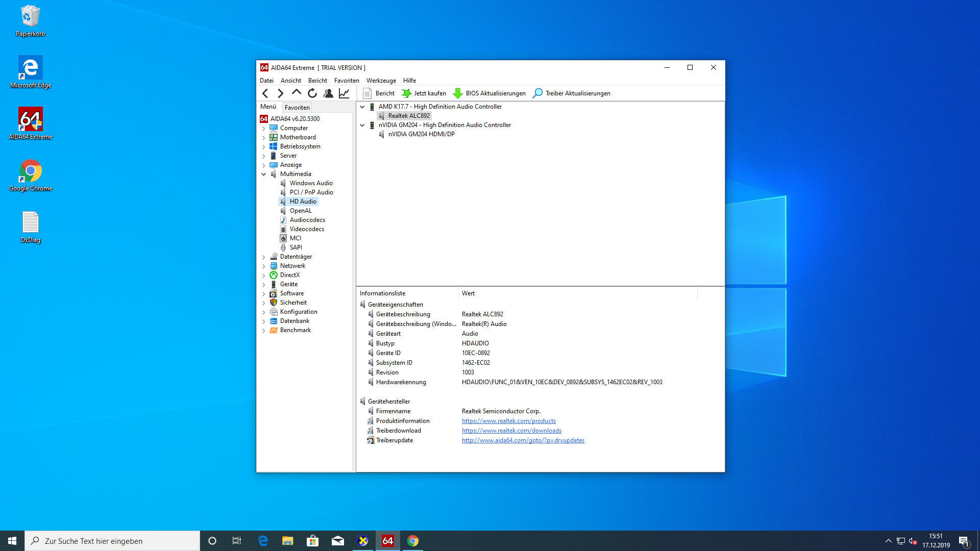This screenshot has width=980, height=551.
Task: Click the Bericht report toolbar button
Action: (379, 93)
